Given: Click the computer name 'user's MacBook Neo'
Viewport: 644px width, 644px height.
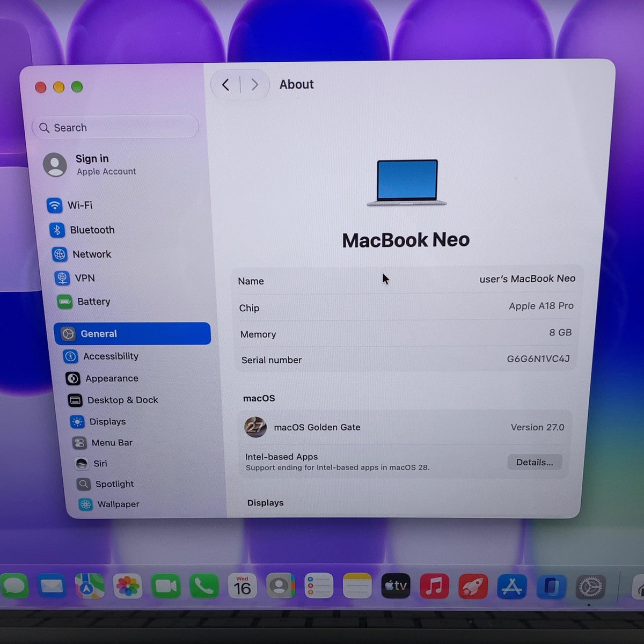Looking at the screenshot, I should coord(528,279).
